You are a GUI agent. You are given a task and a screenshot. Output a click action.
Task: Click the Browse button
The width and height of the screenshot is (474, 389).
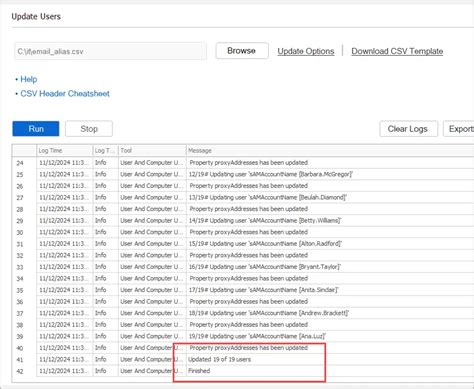click(242, 51)
